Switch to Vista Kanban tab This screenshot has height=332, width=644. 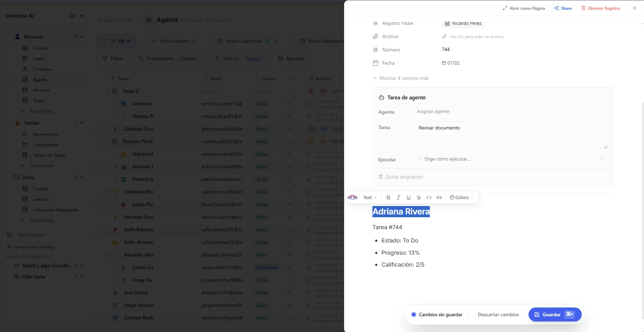pos(174,41)
